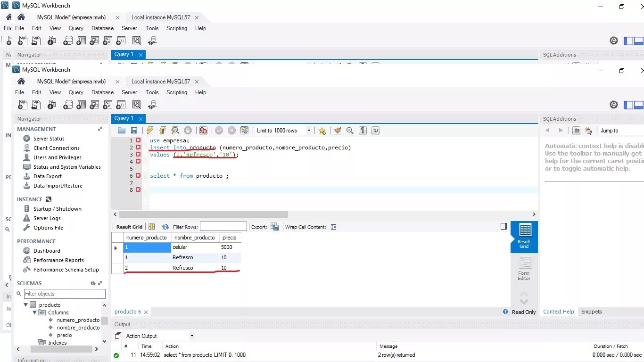Viewport: 644px width, 362px height.
Task: Open Server Status in Management
Action: tap(49, 139)
